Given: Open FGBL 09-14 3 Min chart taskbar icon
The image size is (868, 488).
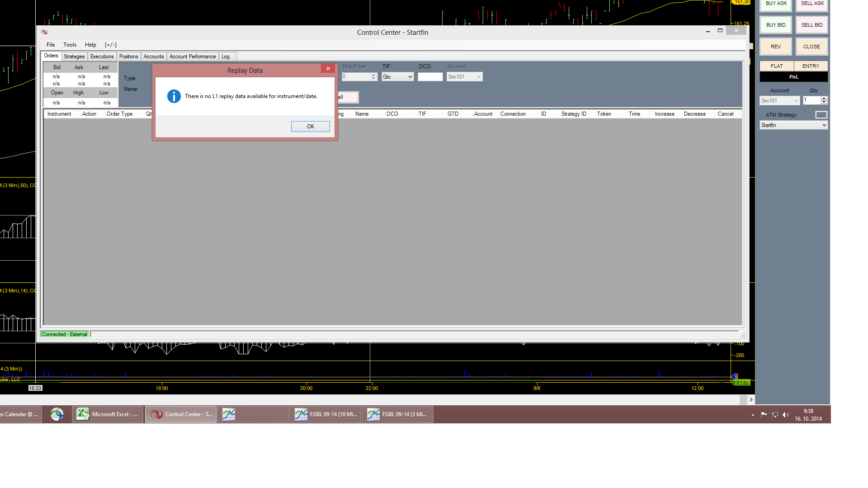Looking at the screenshot, I should click(398, 414).
